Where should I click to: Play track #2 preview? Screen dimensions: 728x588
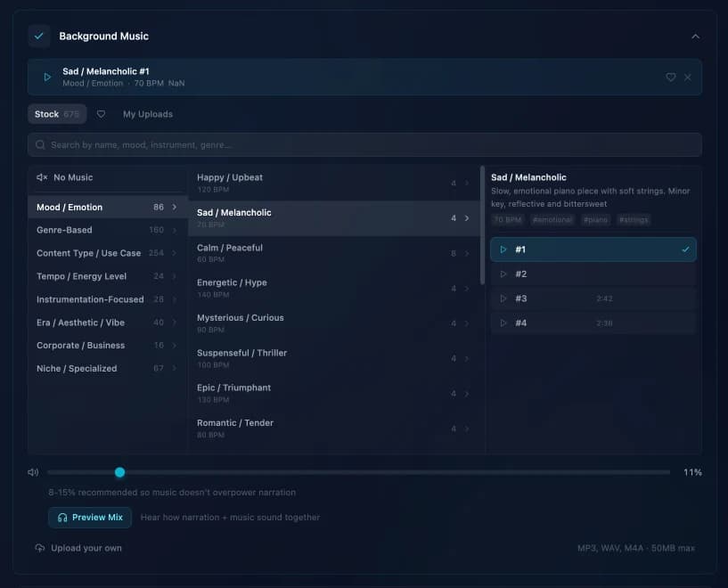tap(503, 274)
